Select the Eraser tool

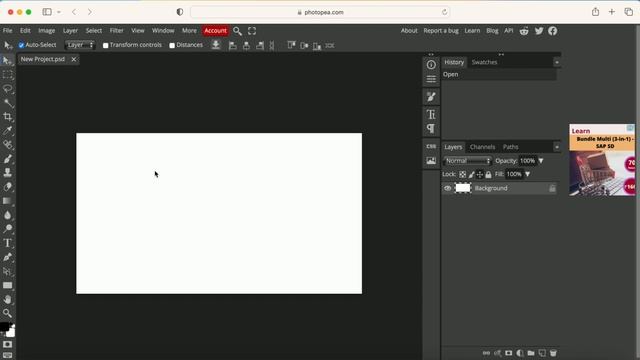pyautogui.click(x=7, y=187)
